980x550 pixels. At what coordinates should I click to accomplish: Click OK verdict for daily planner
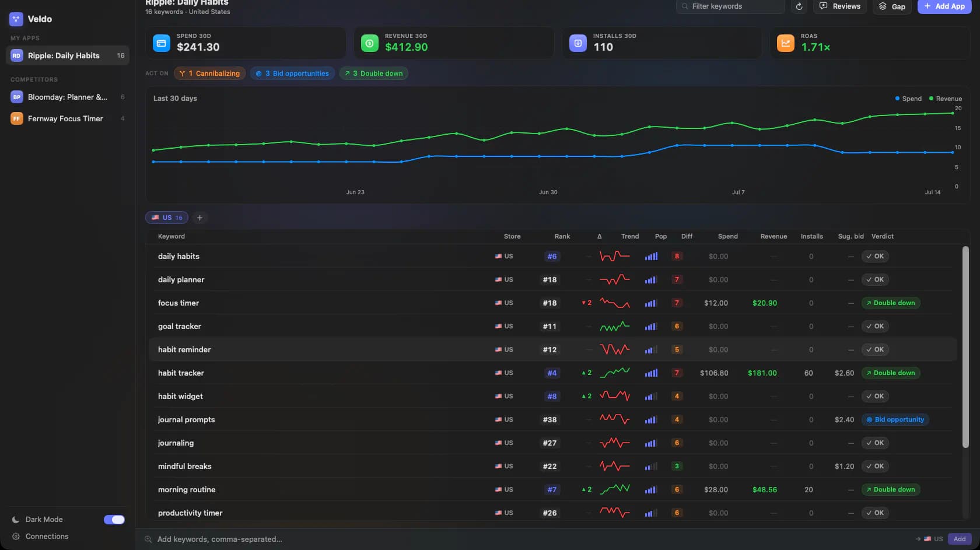(875, 279)
